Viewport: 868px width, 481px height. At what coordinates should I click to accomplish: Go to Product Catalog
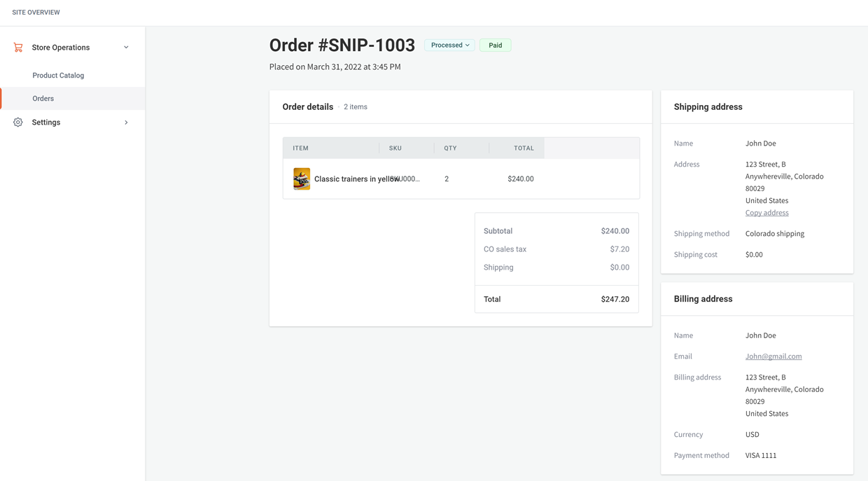[58, 76]
